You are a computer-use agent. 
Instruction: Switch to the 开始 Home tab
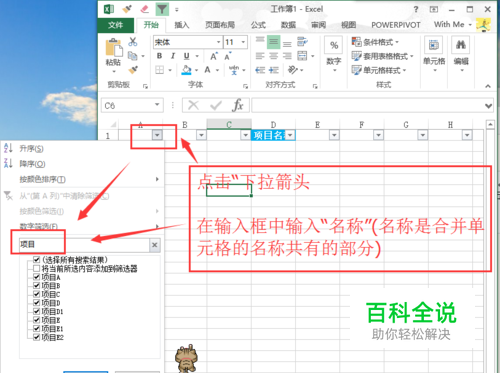[151, 25]
